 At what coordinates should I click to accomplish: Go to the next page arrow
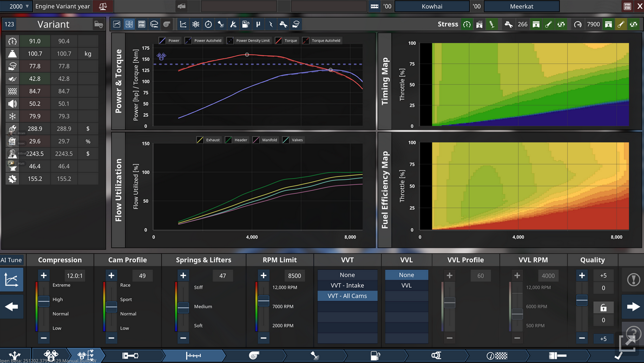coord(633,307)
